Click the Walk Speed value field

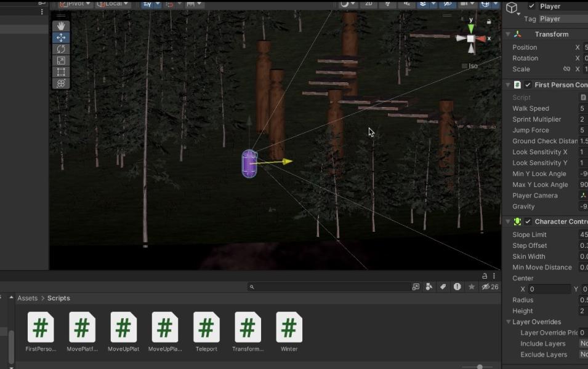[584, 108]
